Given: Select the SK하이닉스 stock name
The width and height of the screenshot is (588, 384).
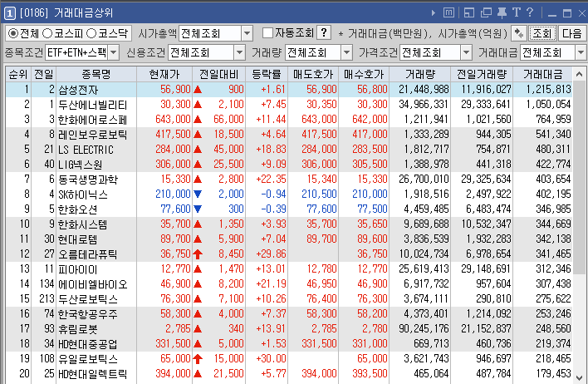Looking at the screenshot, I should coord(83,194).
